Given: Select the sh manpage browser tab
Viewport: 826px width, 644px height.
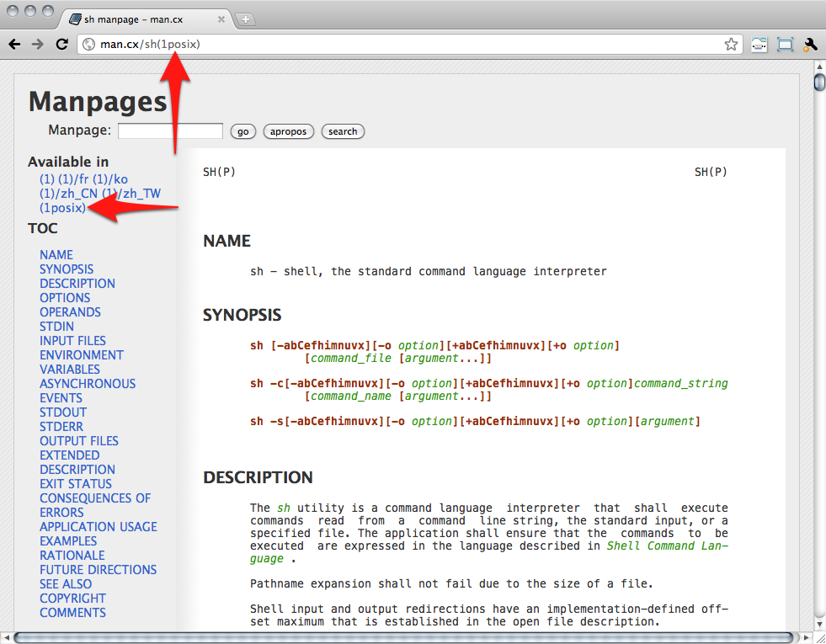Looking at the screenshot, I should (x=139, y=19).
